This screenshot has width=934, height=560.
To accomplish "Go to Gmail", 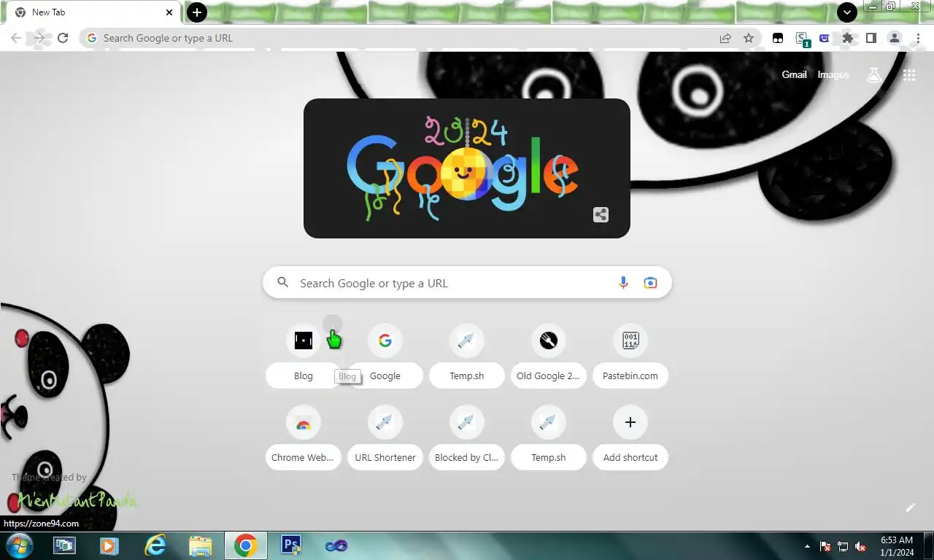I will tap(794, 74).
